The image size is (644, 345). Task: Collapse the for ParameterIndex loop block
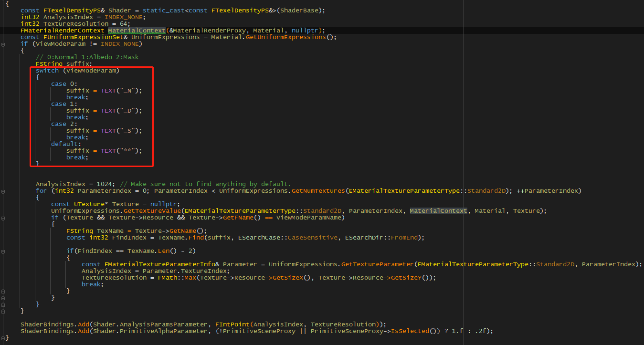(3, 191)
